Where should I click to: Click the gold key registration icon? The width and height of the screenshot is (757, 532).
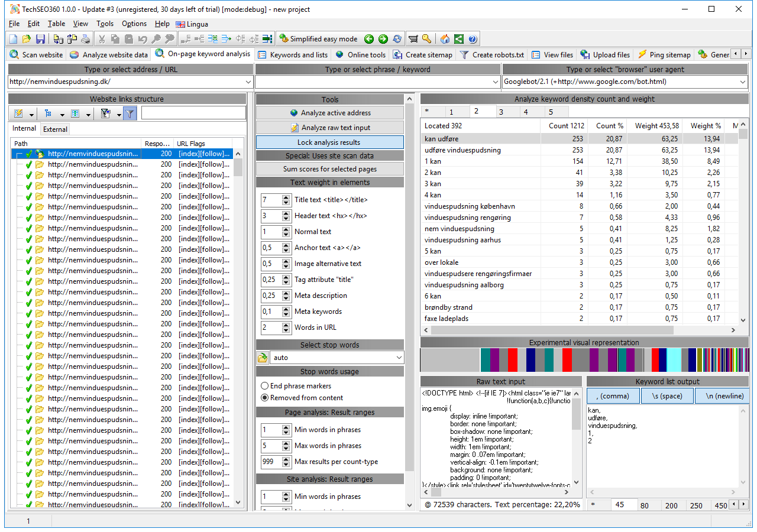[x=426, y=39]
